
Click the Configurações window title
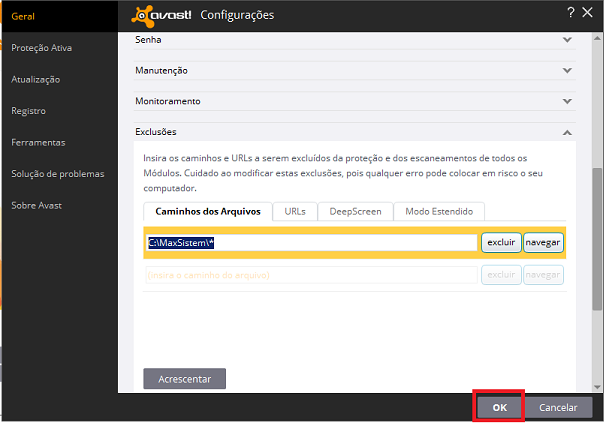click(237, 15)
